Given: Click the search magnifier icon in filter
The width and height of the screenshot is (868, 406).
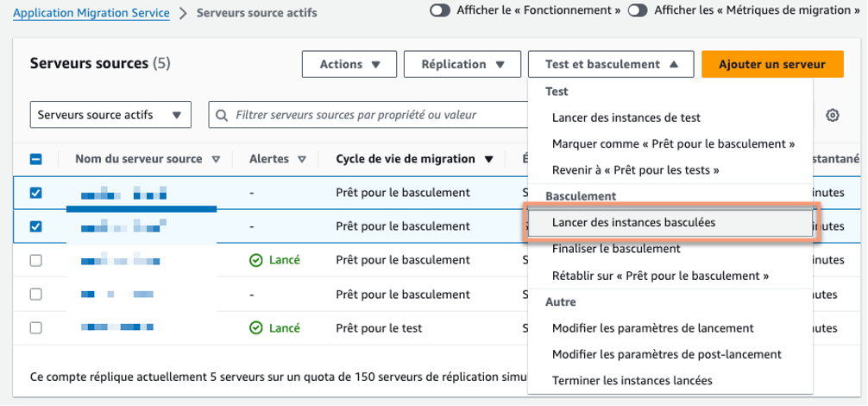Looking at the screenshot, I should [x=223, y=115].
